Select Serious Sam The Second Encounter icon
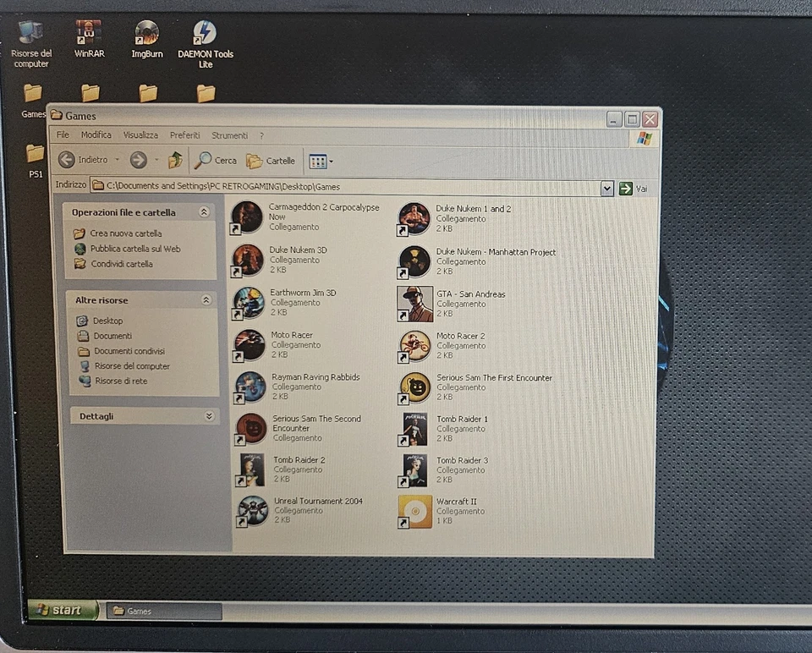This screenshot has width=812, height=653. pos(250,429)
